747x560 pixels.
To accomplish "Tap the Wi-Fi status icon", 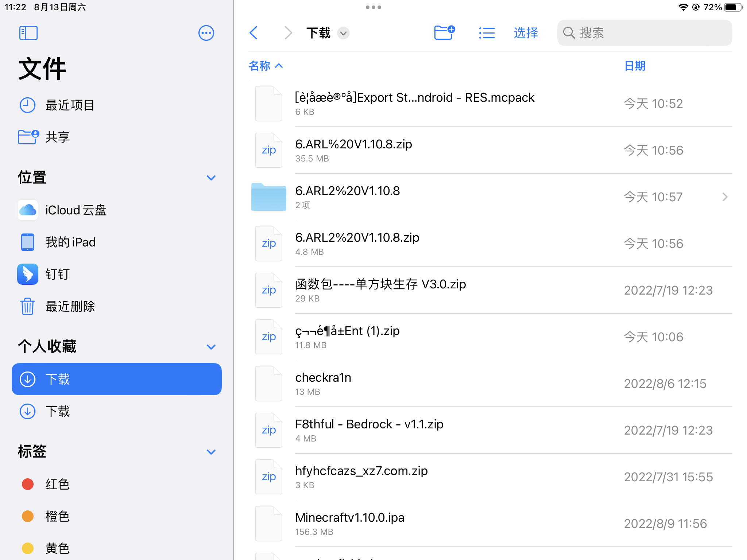I will click(x=683, y=7).
